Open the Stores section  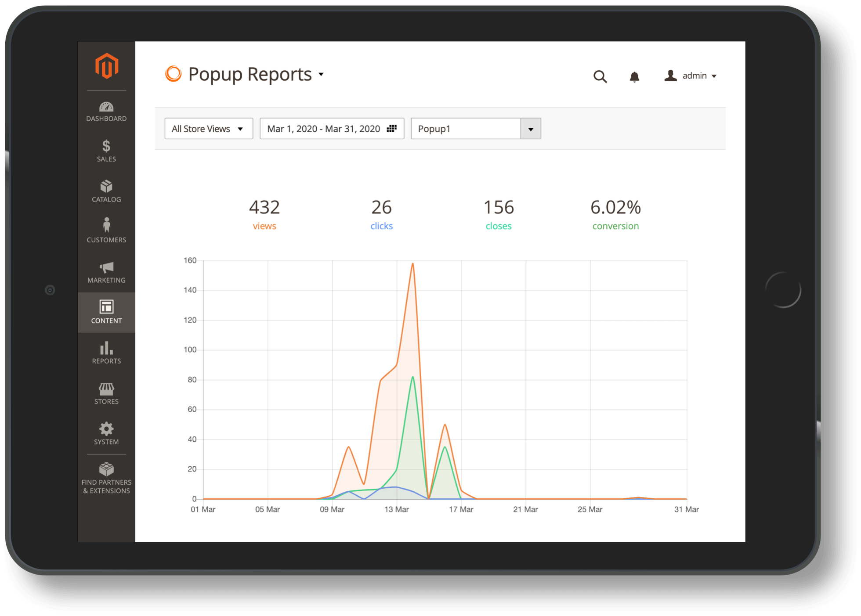pyautogui.click(x=106, y=393)
